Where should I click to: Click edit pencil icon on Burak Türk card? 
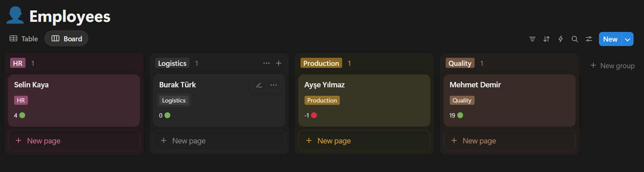259,85
